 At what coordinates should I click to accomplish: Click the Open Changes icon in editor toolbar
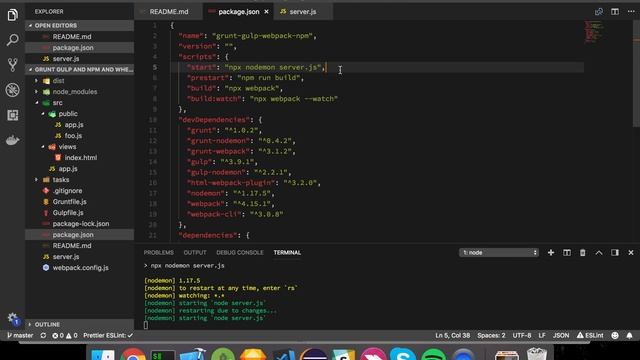tap(599, 12)
